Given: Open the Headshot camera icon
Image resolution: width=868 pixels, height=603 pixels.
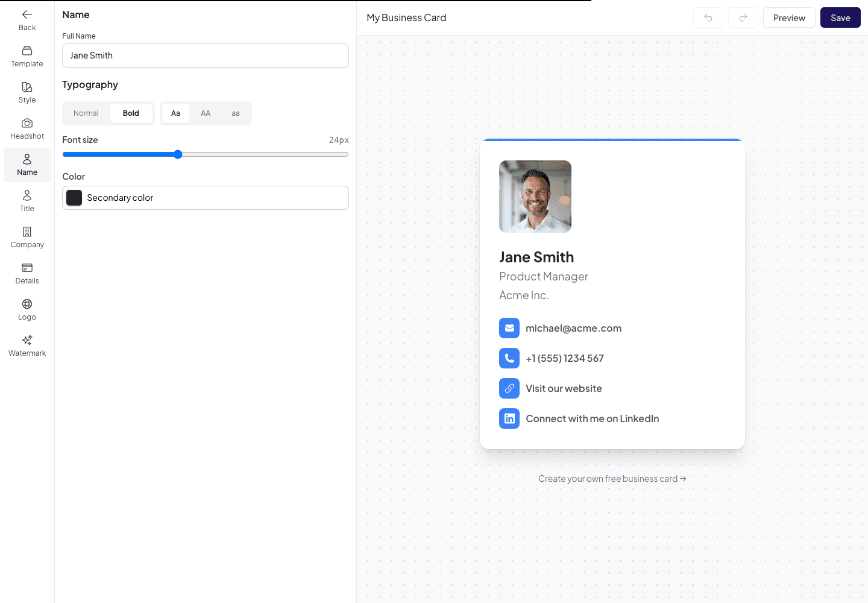Looking at the screenshot, I should [27, 123].
